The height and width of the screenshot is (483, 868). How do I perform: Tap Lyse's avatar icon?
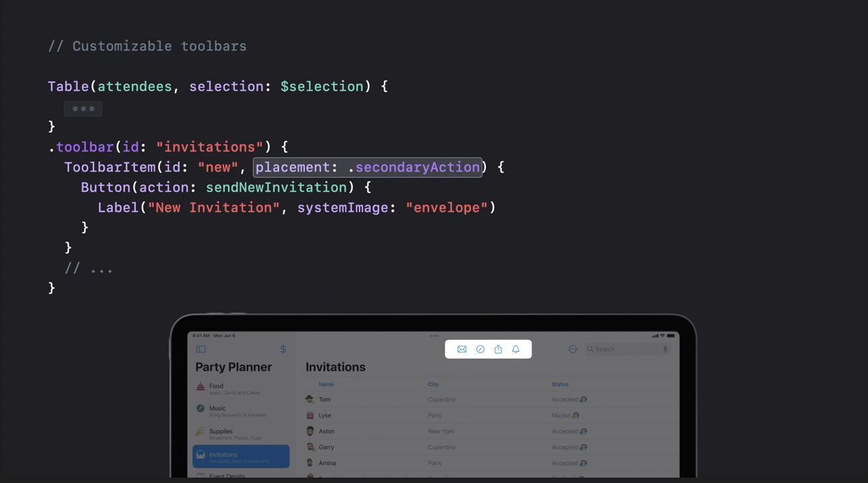tap(310, 416)
